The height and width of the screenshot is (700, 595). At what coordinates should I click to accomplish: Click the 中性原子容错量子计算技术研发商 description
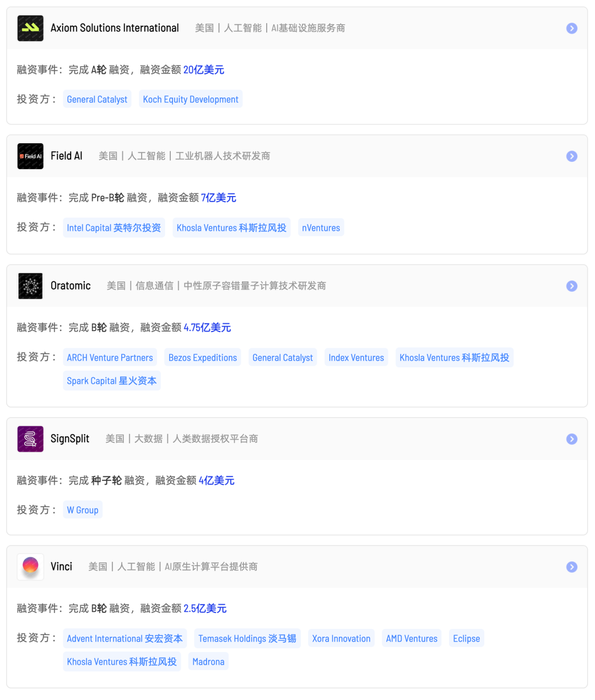[255, 286]
